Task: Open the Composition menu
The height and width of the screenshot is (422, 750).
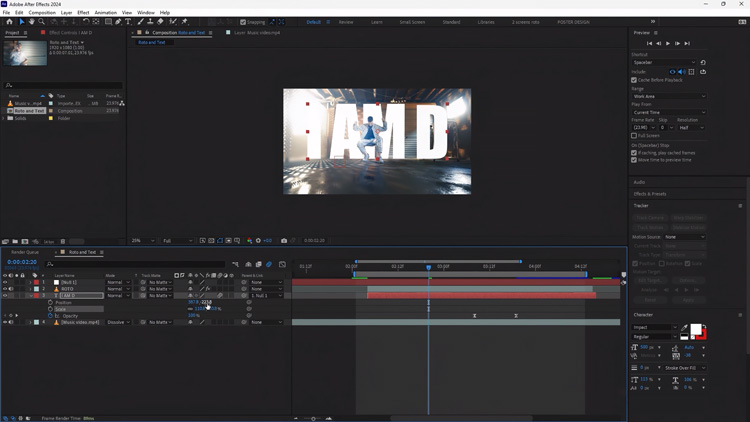Action: (x=42, y=12)
